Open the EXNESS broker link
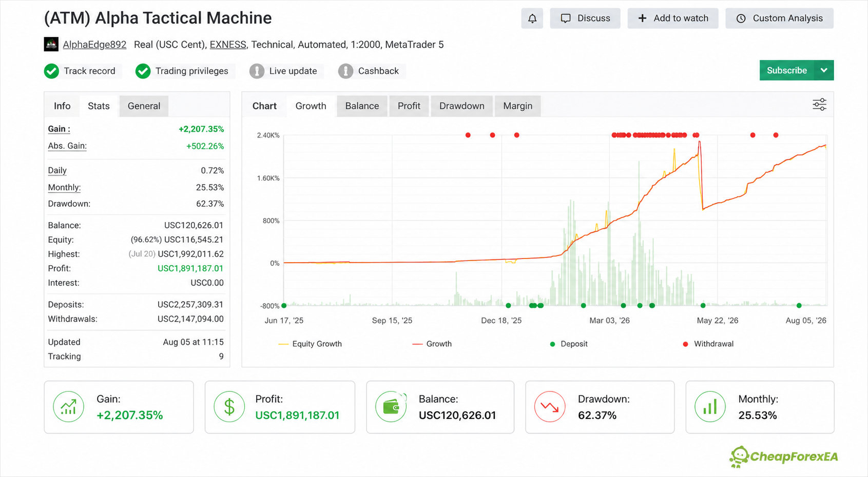The width and height of the screenshot is (868, 477). pyautogui.click(x=228, y=45)
